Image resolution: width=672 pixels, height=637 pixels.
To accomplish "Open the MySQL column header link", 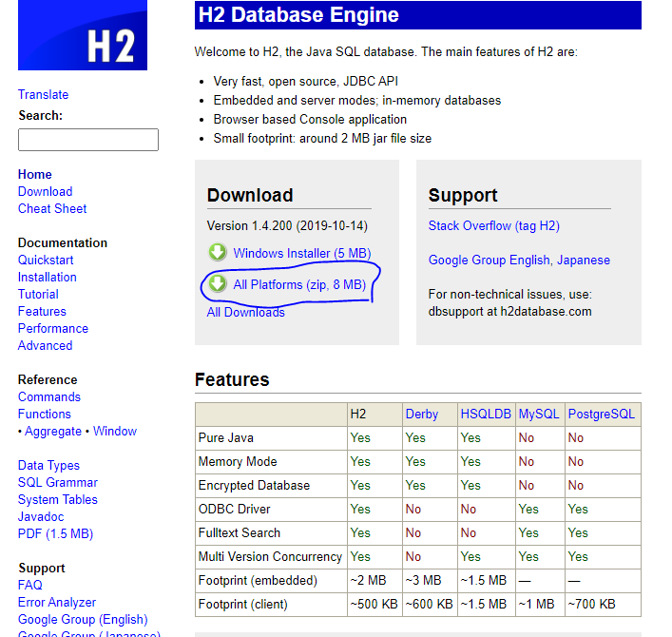I will 539,415.
